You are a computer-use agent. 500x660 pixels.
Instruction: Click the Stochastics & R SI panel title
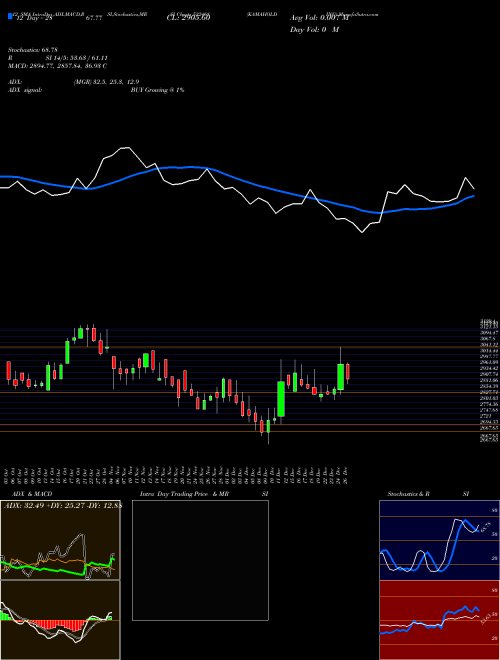[x=428, y=494]
